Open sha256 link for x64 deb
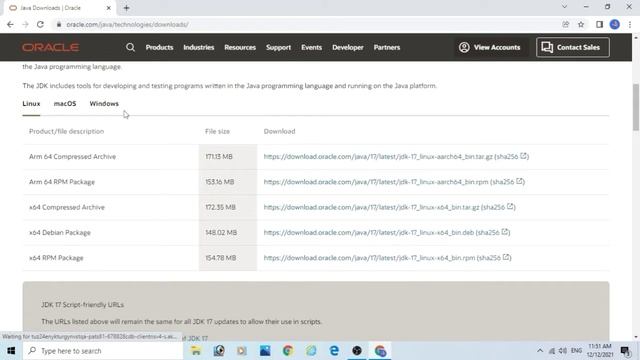 [x=493, y=232]
